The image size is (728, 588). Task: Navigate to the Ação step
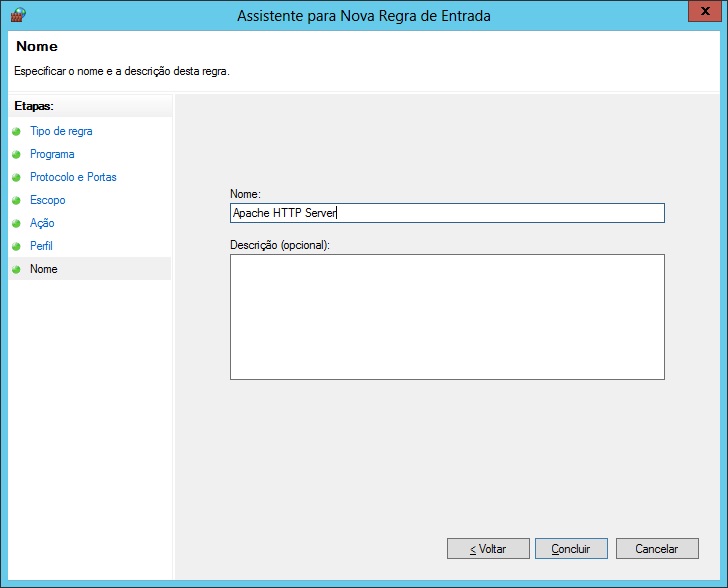click(x=42, y=223)
